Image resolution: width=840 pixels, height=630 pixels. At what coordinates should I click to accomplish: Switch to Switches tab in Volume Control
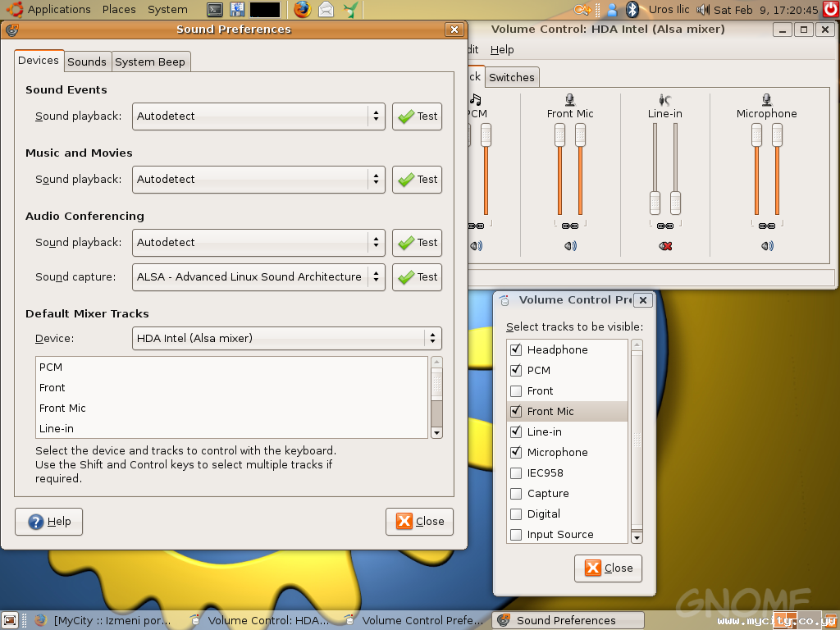512,78
